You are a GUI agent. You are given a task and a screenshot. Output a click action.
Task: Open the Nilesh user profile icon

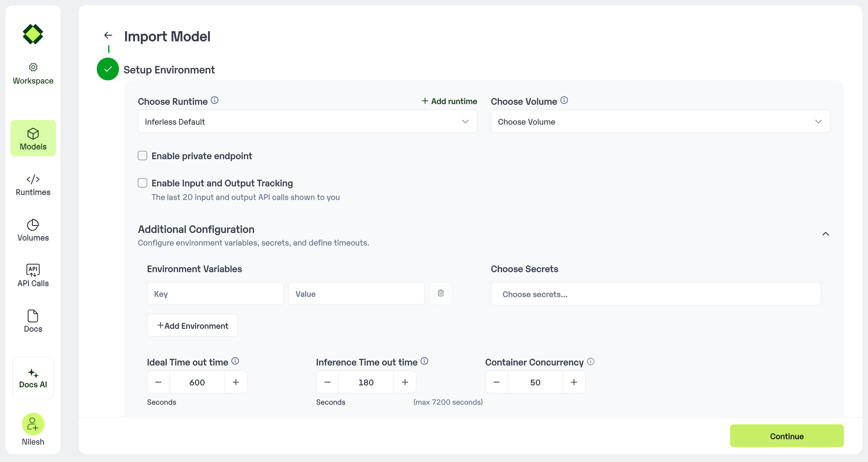click(33, 424)
